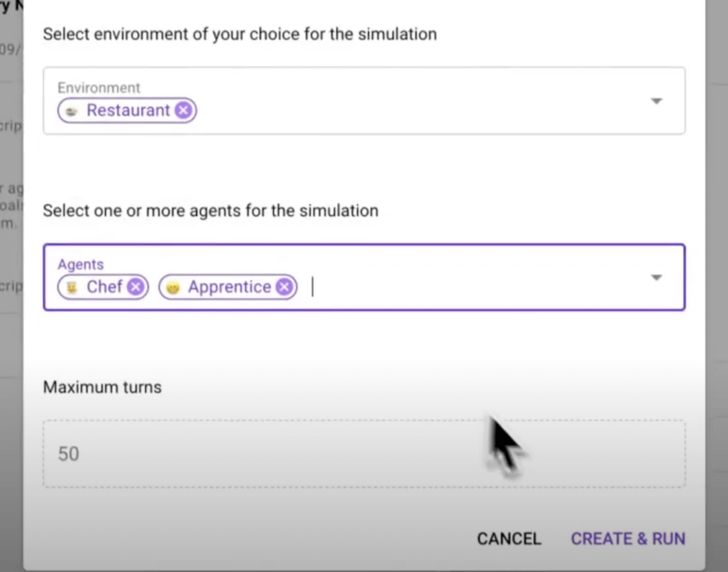The height and width of the screenshot is (572, 728).
Task: Remove the Apprentice agent chip
Action: [x=284, y=287]
